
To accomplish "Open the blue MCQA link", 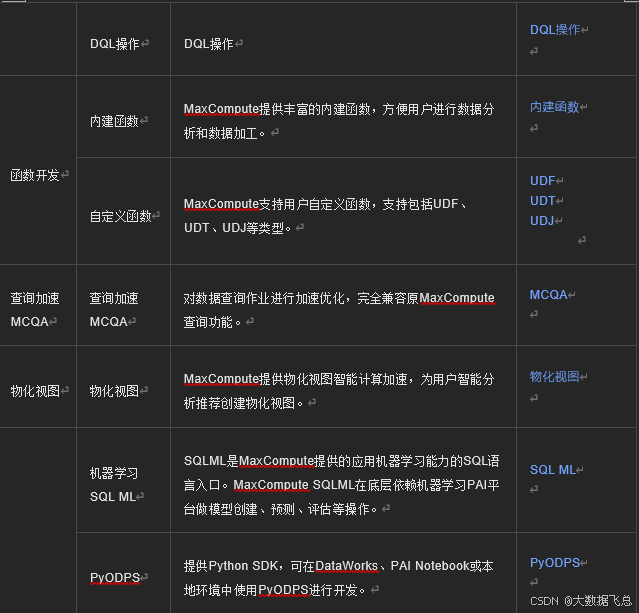I will (549, 294).
